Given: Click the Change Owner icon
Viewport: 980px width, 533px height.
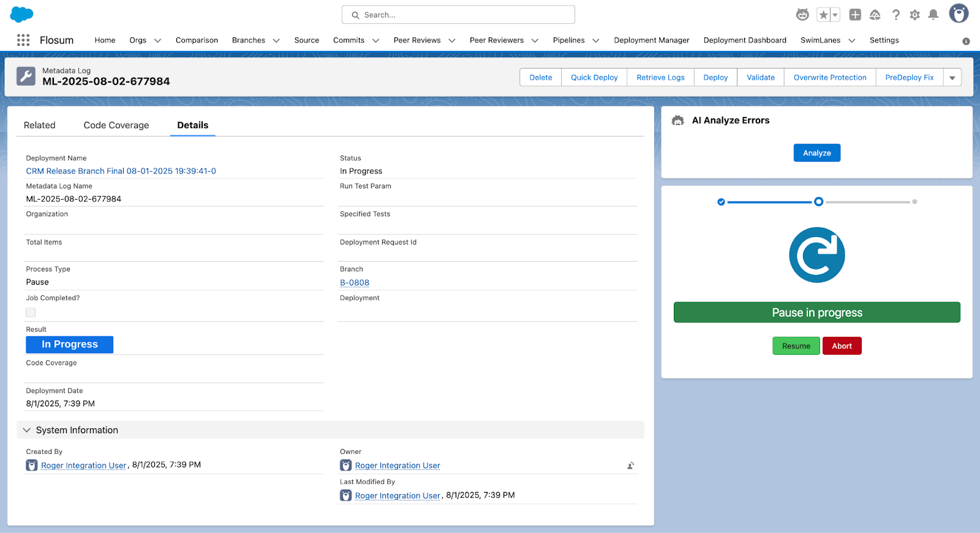Looking at the screenshot, I should 630,466.
